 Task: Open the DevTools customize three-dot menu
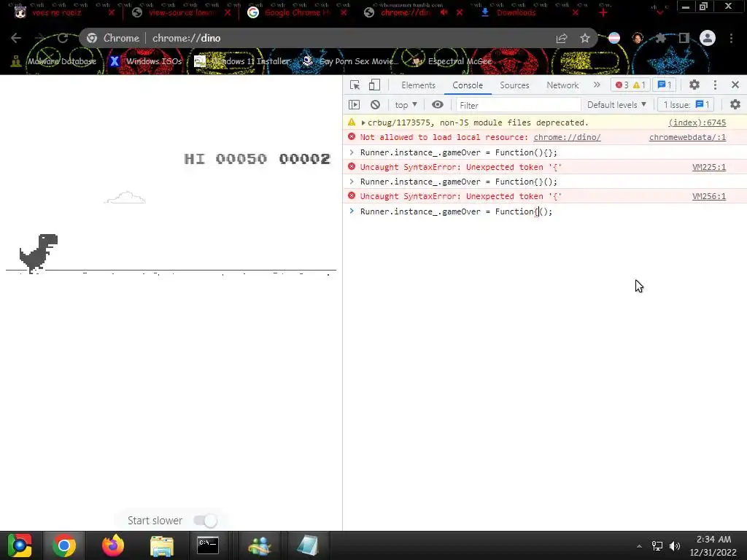coord(715,85)
